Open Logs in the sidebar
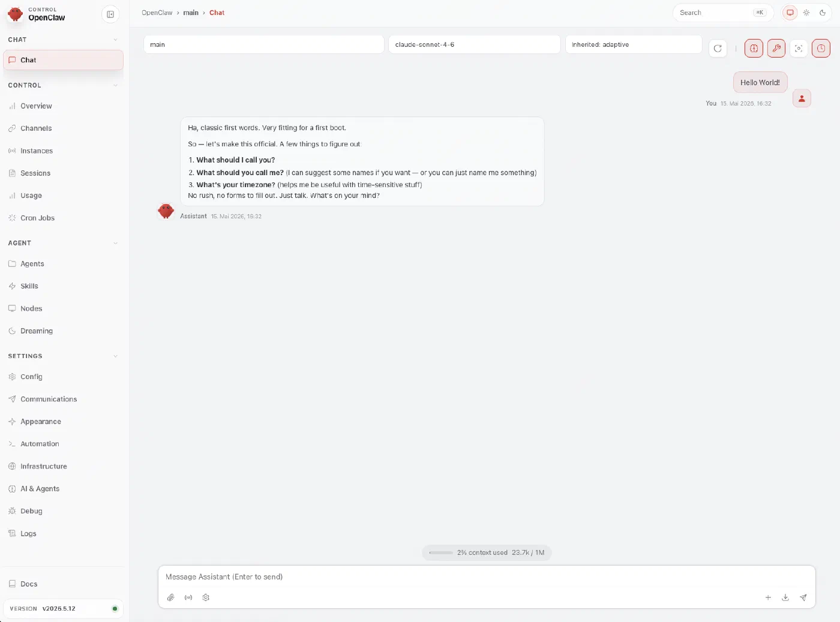840x622 pixels. pyautogui.click(x=63, y=534)
